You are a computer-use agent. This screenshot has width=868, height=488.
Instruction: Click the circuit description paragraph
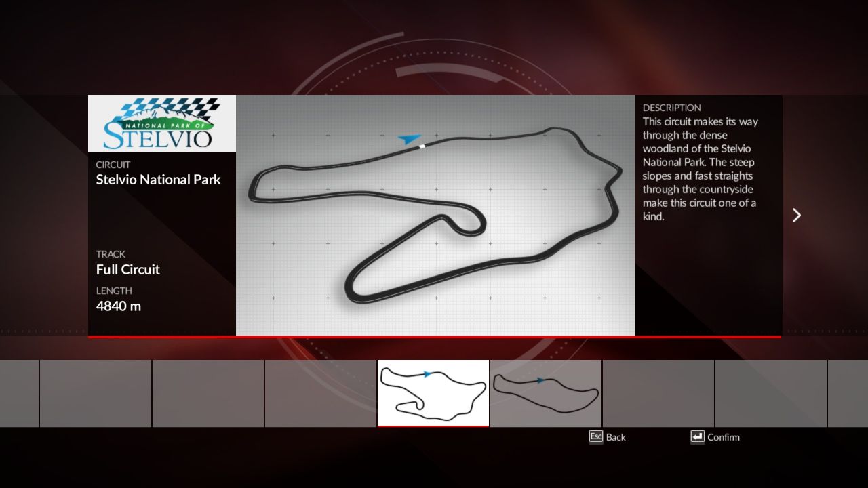700,169
